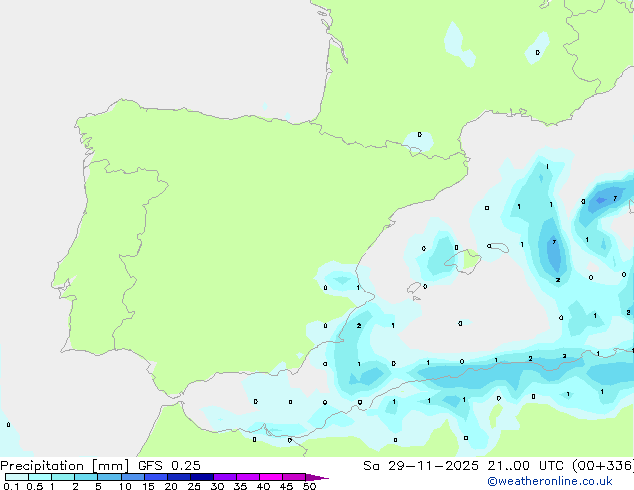Viewport: 634px width, 490px height.
Task: Click the 'GFS 0.25' model label
Action: tap(169, 466)
